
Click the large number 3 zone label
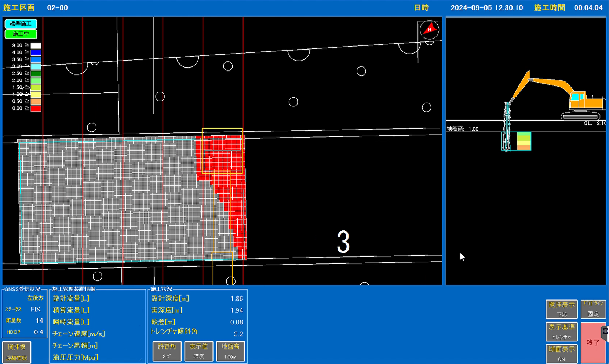pyautogui.click(x=343, y=243)
